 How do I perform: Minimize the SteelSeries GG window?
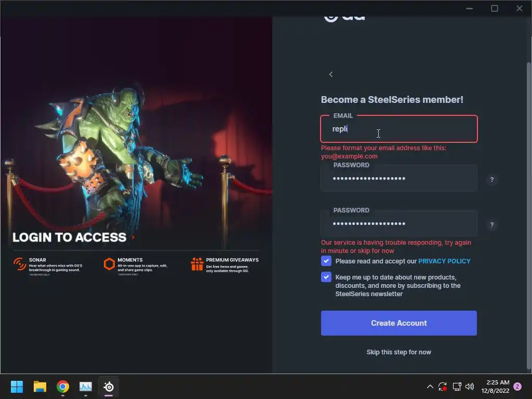[x=469, y=8]
